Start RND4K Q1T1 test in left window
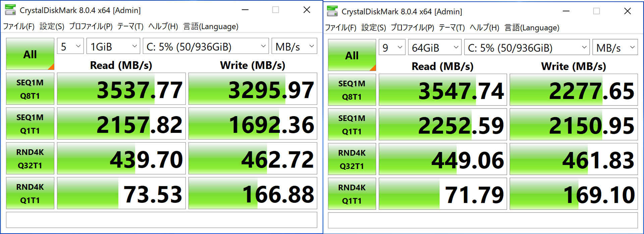644x234 pixels. click(30, 193)
